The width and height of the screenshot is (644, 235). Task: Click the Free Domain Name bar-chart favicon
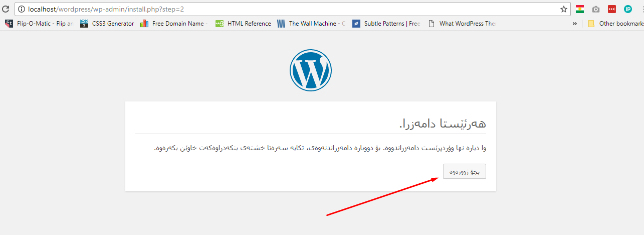[144, 23]
